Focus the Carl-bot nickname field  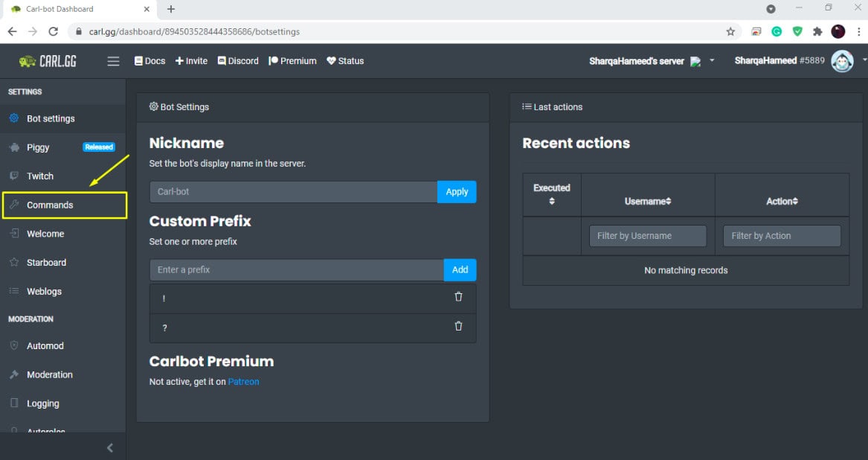pos(293,192)
